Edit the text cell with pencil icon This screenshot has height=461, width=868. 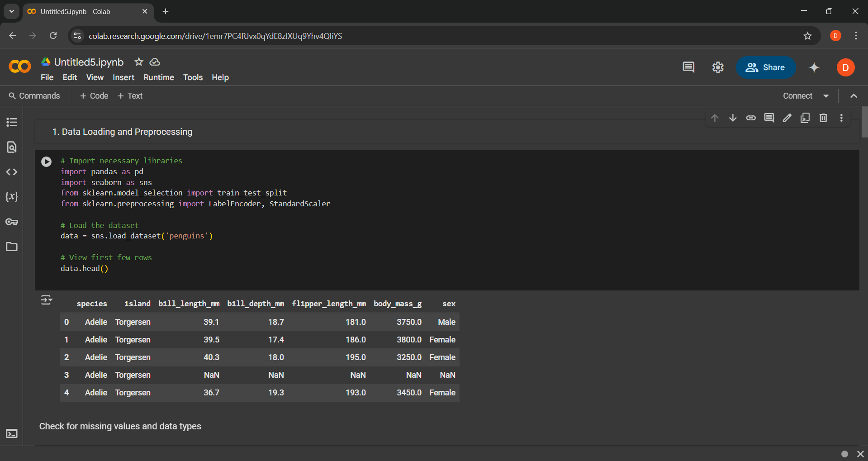point(787,118)
